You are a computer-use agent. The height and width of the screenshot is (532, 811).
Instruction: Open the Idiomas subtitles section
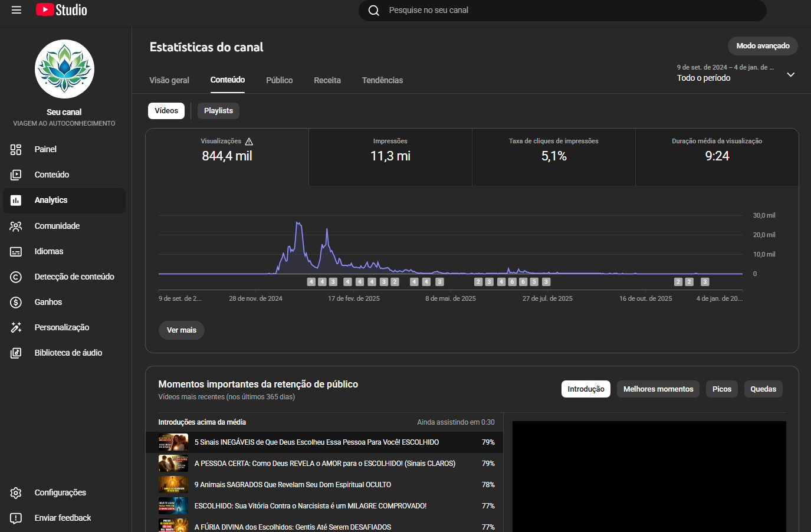[x=64, y=251]
